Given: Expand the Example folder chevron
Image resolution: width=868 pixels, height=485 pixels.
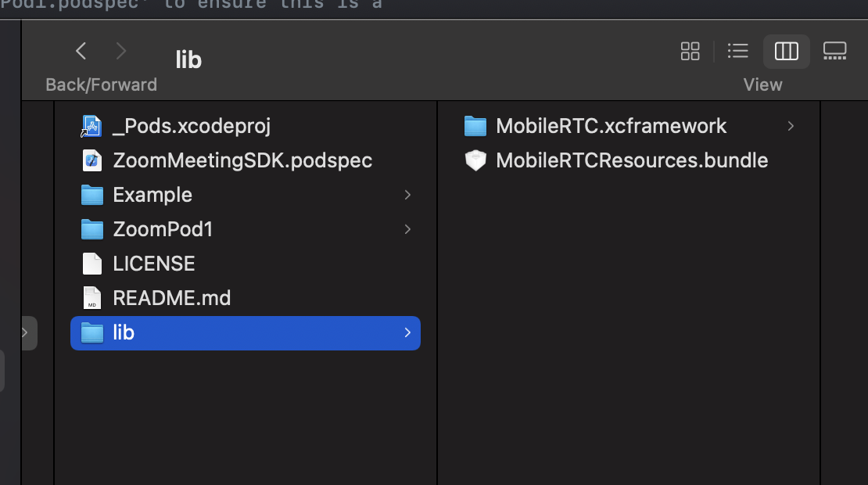Looking at the screenshot, I should pyautogui.click(x=407, y=195).
